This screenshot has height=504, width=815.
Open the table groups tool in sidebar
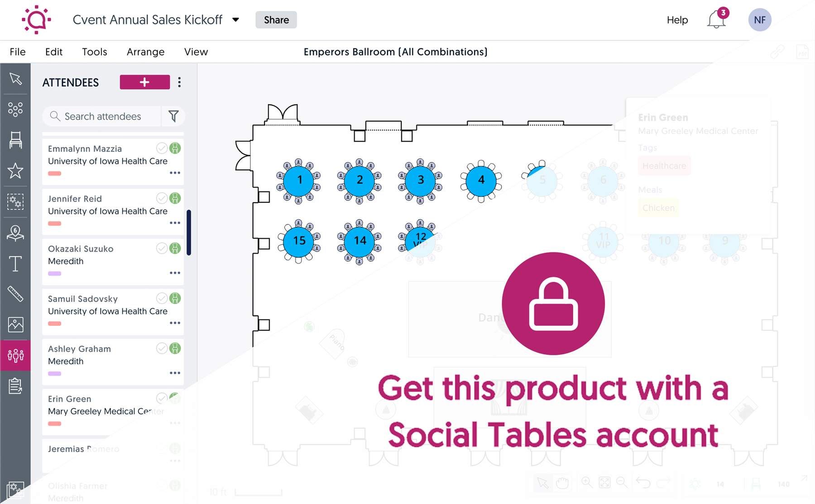pos(15,109)
